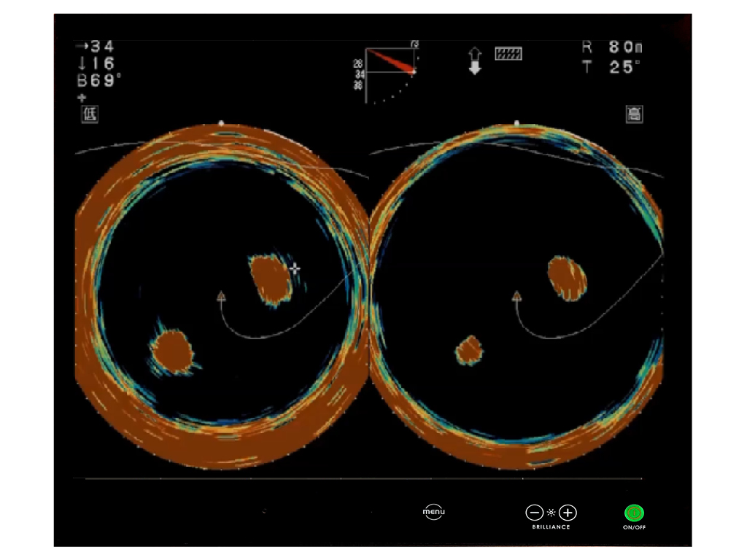
Task: Click the own-ship arrow marker in right sonar
Action: tap(516, 295)
